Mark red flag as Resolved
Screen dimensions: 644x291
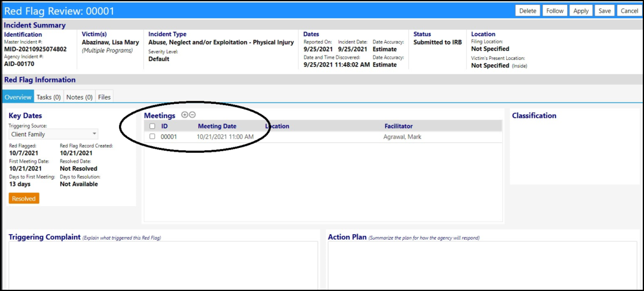24,199
